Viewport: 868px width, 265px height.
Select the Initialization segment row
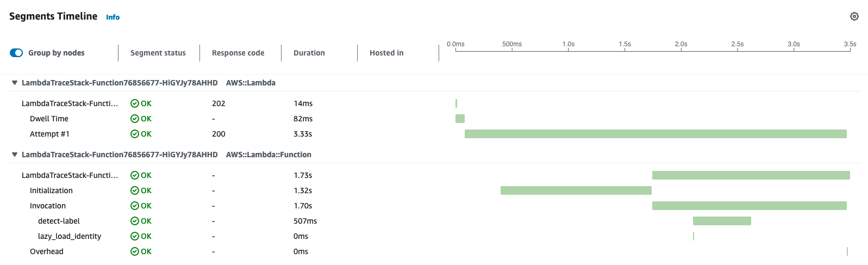coord(51,190)
